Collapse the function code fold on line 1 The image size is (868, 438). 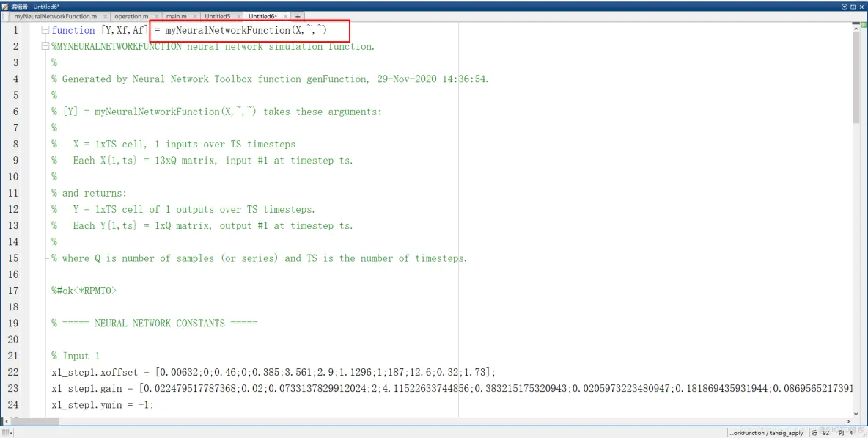pos(45,31)
